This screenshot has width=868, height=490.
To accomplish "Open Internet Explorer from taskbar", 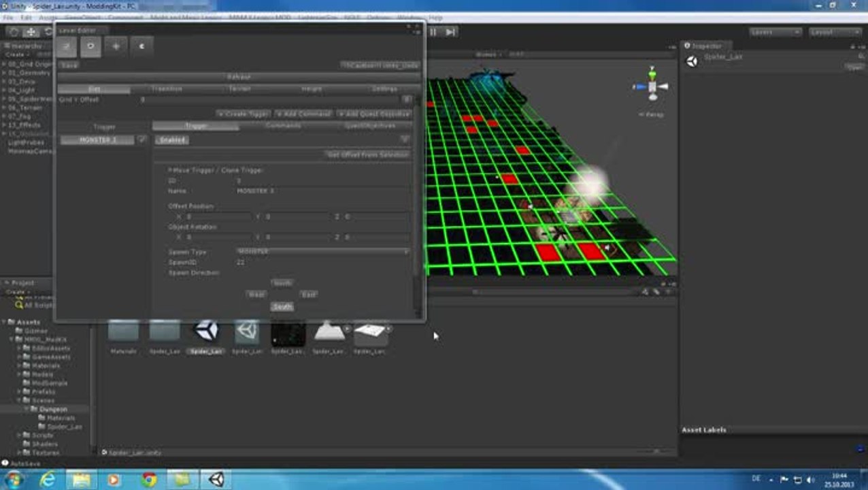I will tap(48, 479).
